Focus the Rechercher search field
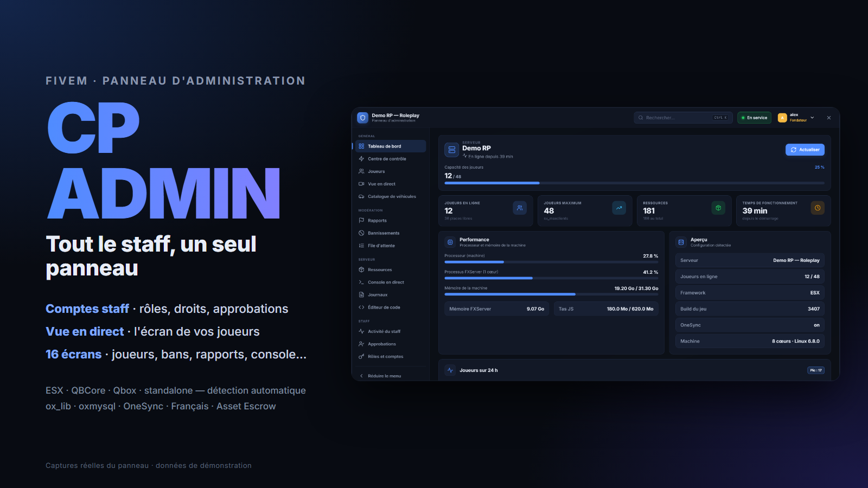 [x=683, y=118]
